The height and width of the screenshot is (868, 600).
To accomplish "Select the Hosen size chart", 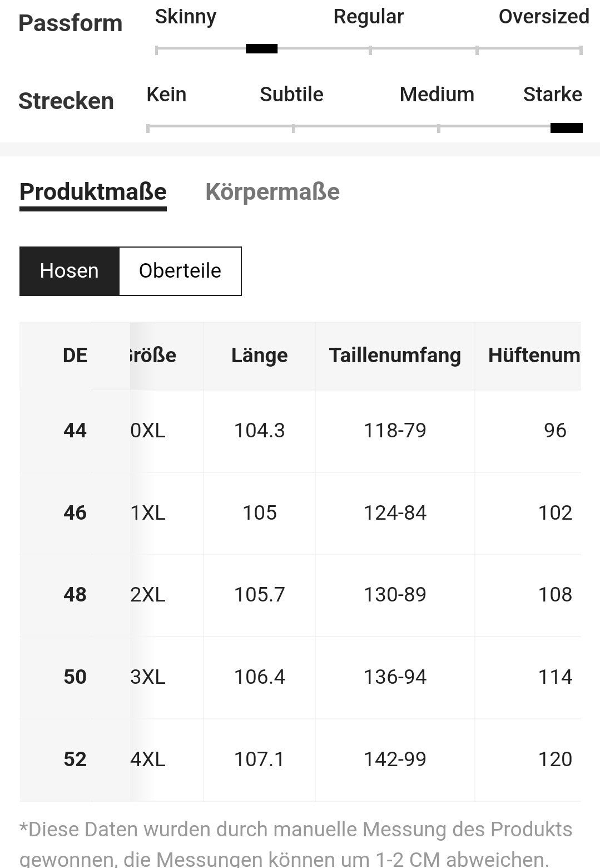I will coord(70,271).
